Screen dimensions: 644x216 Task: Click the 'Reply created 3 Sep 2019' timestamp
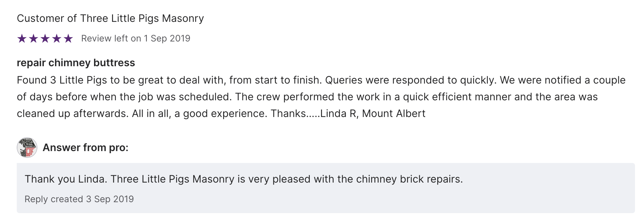point(79,199)
